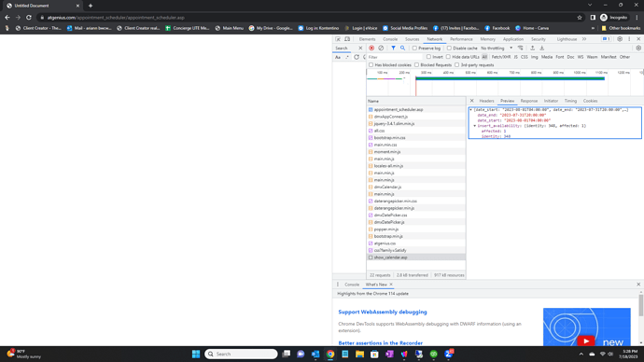Select appointment_scheduler.asp request
Image resolution: width=644 pixels, height=362 pixels.
pyautogui.click(x=416, y=109)
